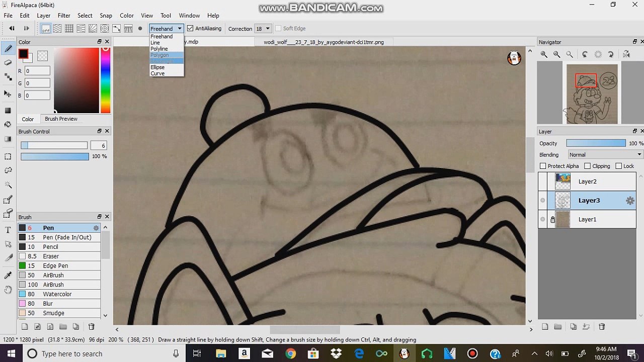Click Undo arrow in toolbar
This screenshot has width=644, height=362.
tap(12, 29)
